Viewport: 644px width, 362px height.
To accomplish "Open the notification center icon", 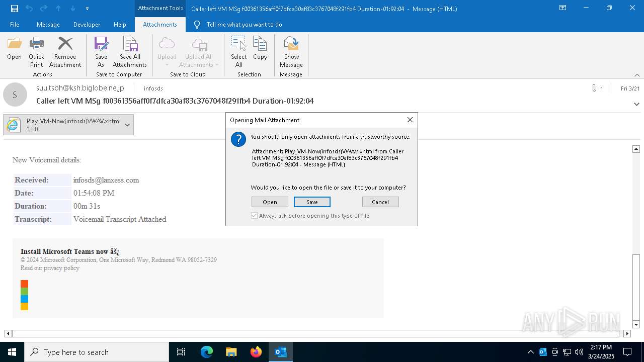I will (627, 352).
